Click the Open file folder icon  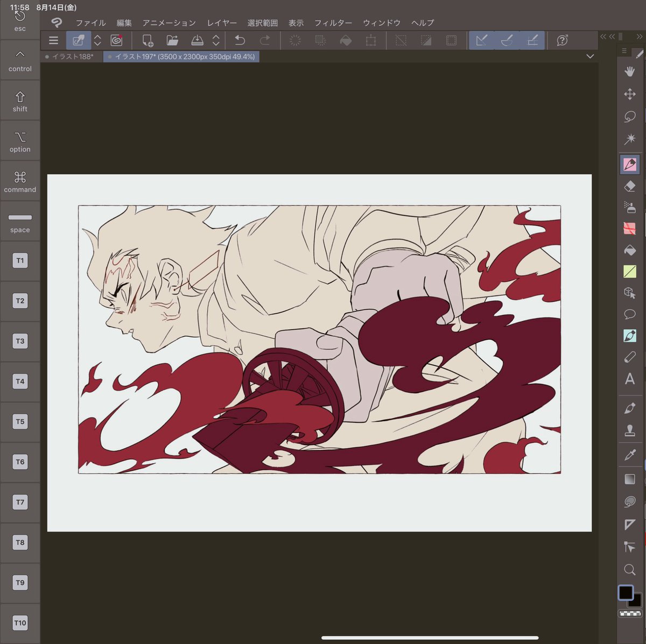[x=172, y=40]
